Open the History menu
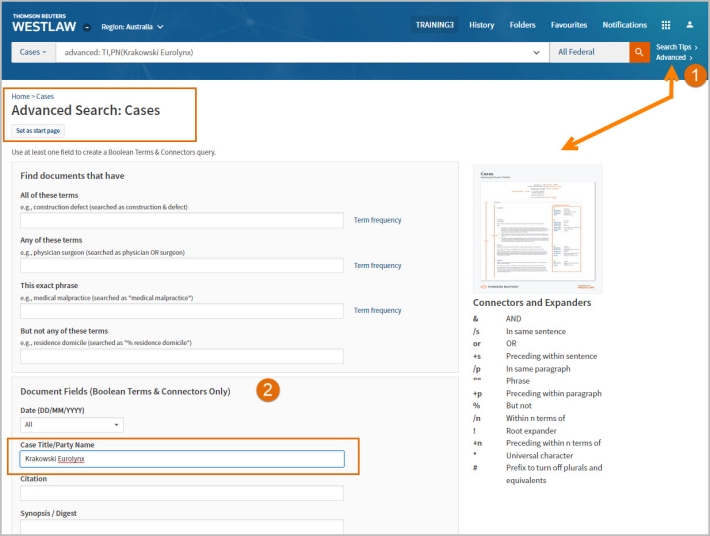This screenshot has height=536, width=710. 481,25
